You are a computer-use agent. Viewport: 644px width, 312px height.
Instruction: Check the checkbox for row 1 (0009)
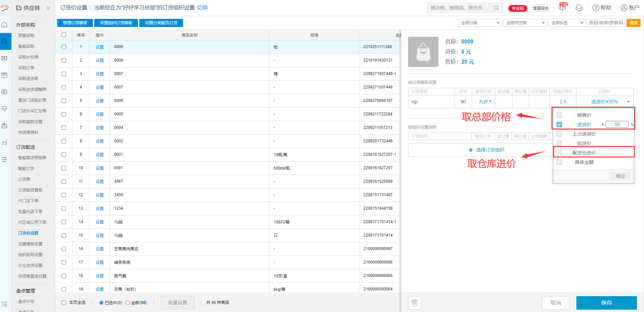click(x=64, y=47)
